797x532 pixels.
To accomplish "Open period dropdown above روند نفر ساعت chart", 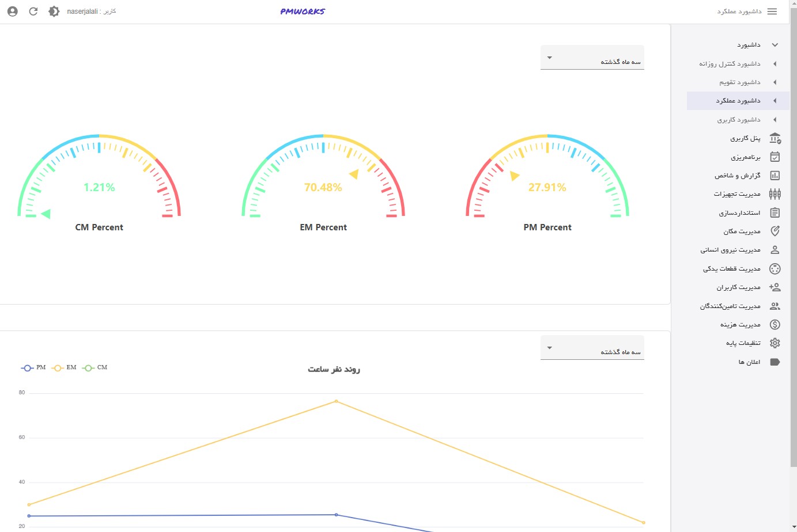I will (592, 348).
